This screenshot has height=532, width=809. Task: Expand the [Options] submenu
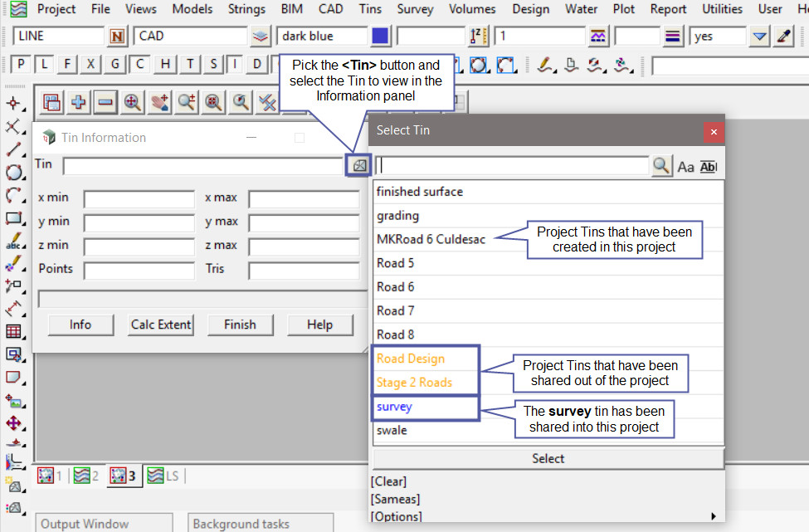point(714,516)
